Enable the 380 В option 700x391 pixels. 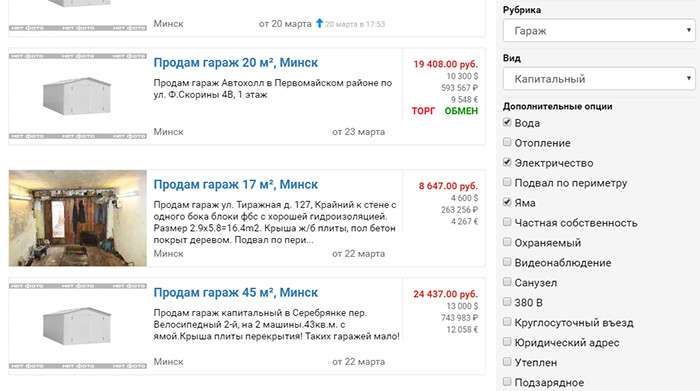click(507, 302)
